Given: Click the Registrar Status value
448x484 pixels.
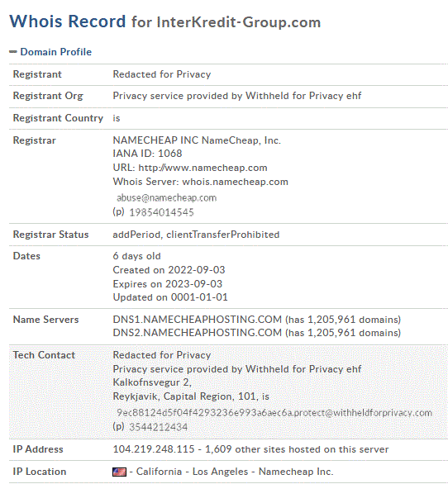Looking at the screenshot, I should click(196, 235).
